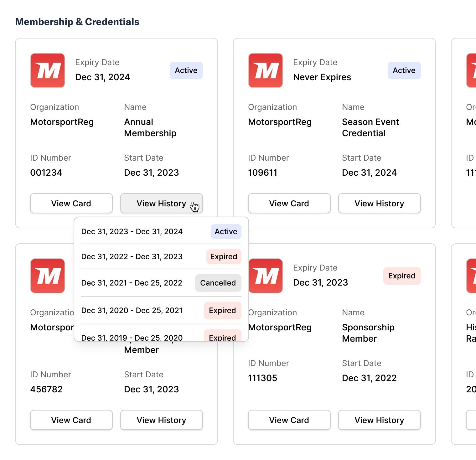
Task: Select the MotorsportReg icon on Season Event Credential card
Action: [265, 70]
